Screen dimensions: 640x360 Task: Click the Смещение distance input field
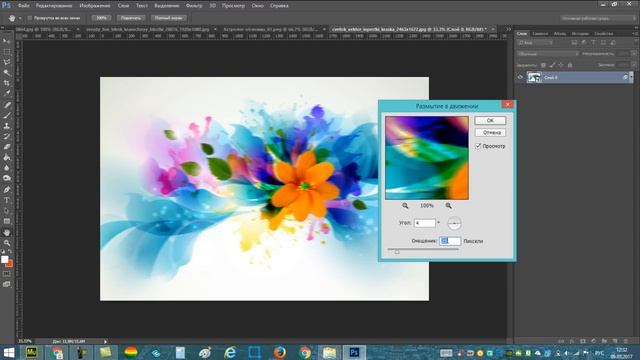(x=450, y=241)
